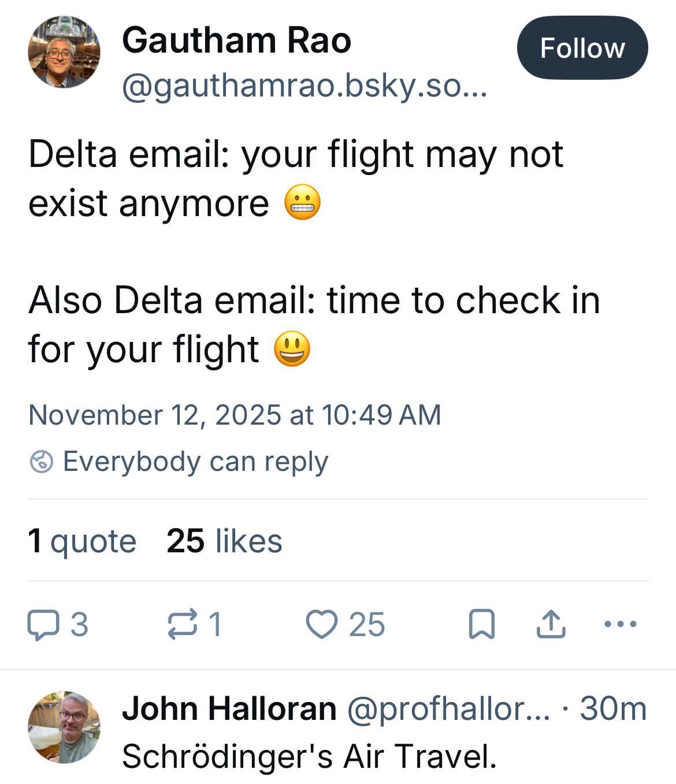676x784 pixels.
Task: Open the three-dot more options menu
Action: pos(620,624)
